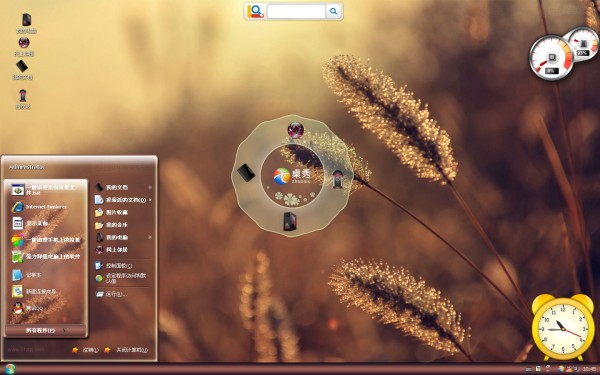Viewport: 600px width, 375px height.
Task: Click the large CPU usage gauge gadget
Action: pyautogui.click(x=551, y=58)
